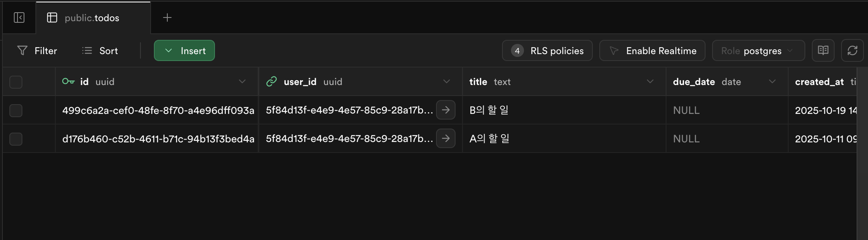Open RLS policies
The width and height of the screenshot is (868, 240).
pyautogui.click(x=547, y=50)
